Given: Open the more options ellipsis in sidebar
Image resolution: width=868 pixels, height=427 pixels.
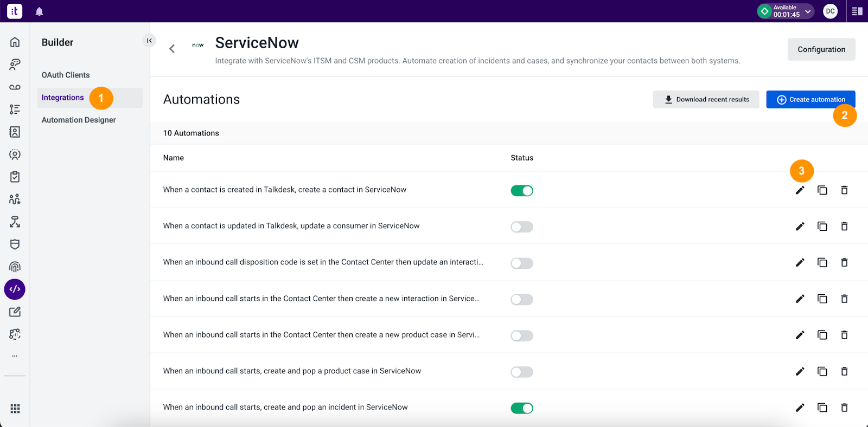Looking at the screenshot, I should pos(15,356).
